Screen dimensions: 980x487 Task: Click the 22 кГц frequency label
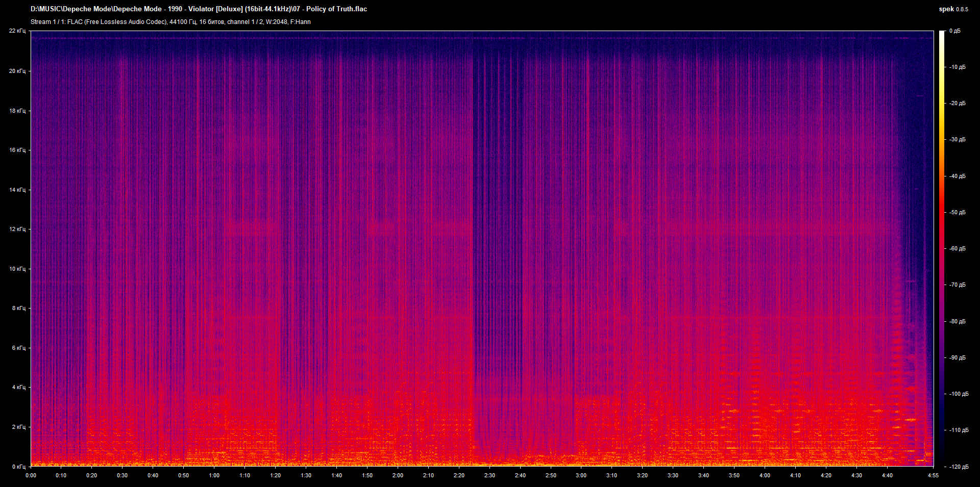17,31
